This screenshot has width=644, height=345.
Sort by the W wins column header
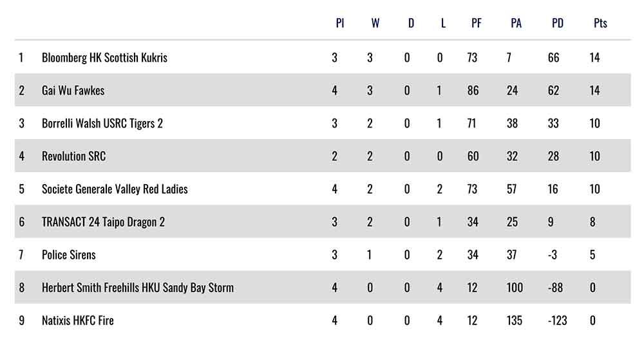375,24
